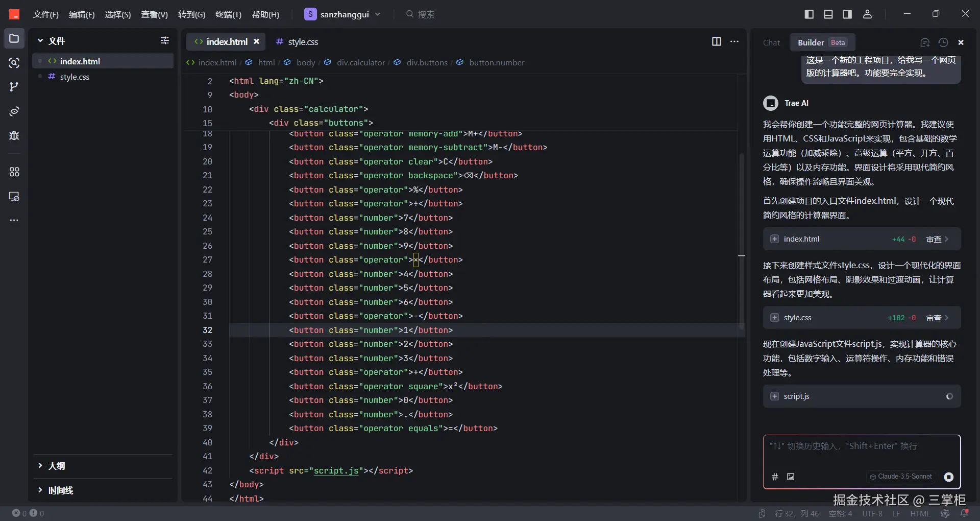Open the 终端(T) menu
The image size is (980, 521).
pos(228,14)
